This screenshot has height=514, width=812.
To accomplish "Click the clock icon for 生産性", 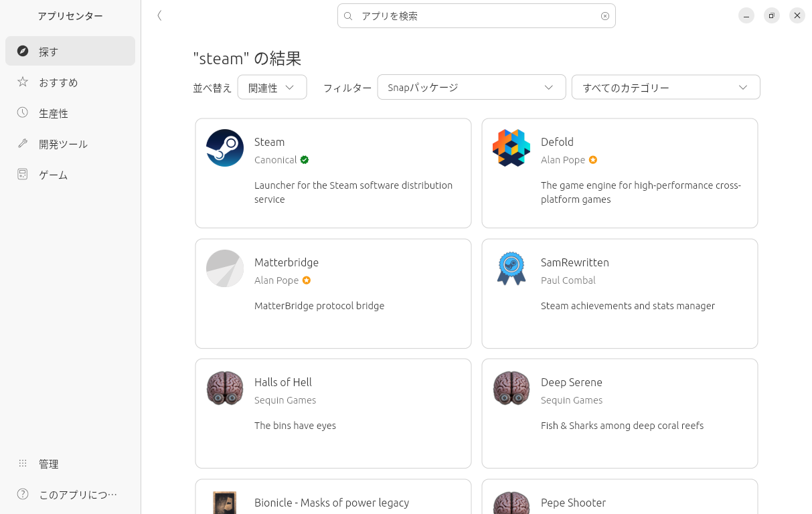I will click(x=23, y=112).
